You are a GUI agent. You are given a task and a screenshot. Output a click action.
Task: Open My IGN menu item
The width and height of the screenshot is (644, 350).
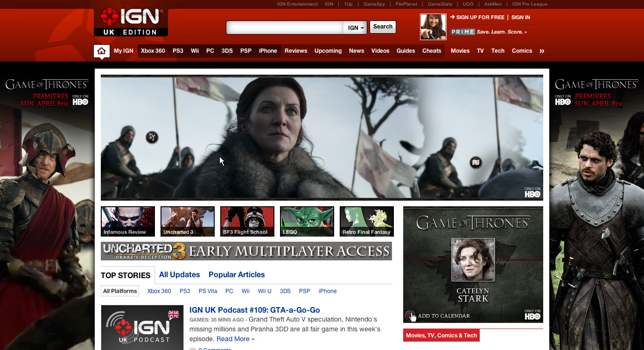(x=124, y=51)
